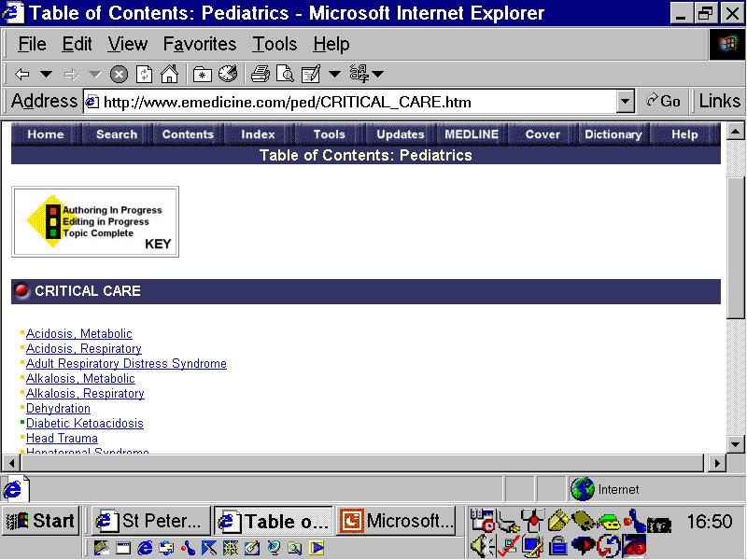
Task: Switch to the St Peter... taskbar window
Action: point(150,521)
